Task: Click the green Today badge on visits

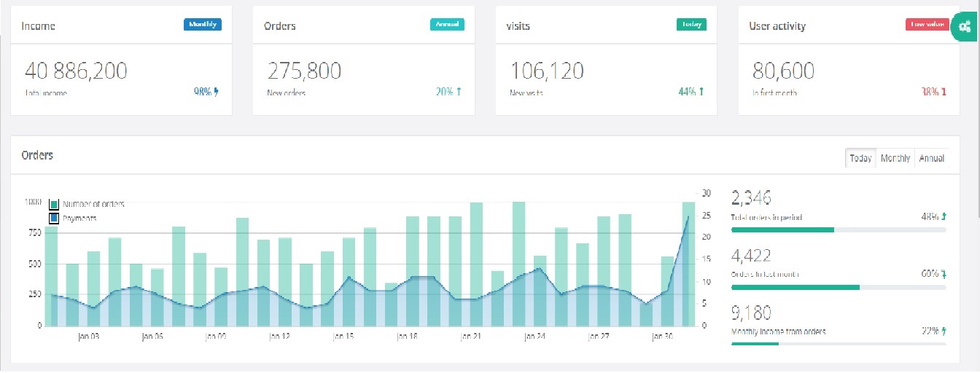Action: (691, 24)
